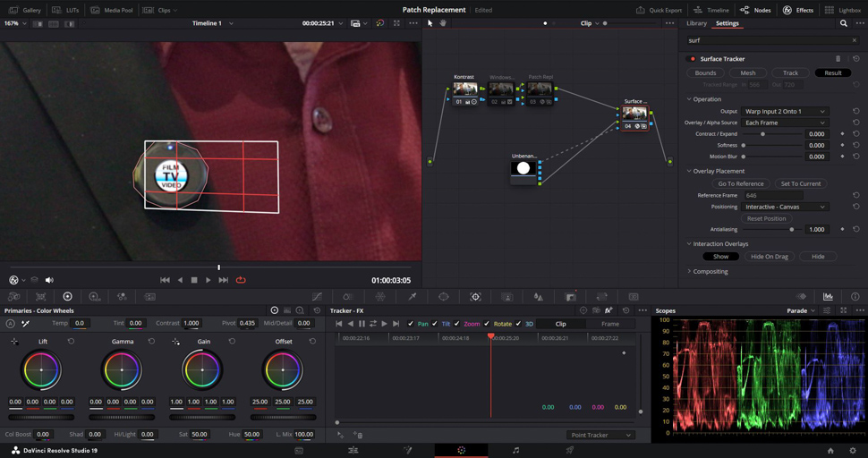Toggle the 3D tracking checkbox
Screen dimensions: 868x458
click(518, 324)
